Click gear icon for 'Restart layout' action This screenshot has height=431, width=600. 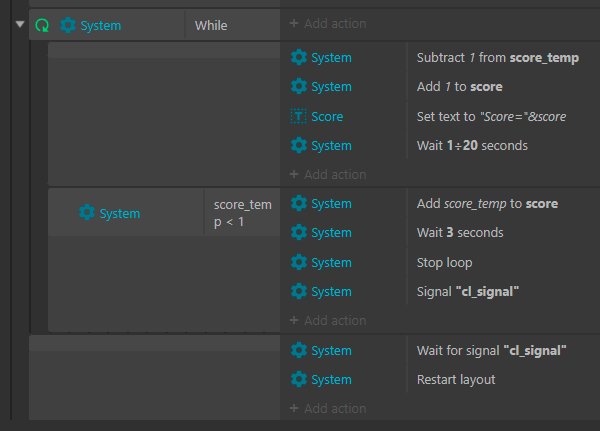298,380
